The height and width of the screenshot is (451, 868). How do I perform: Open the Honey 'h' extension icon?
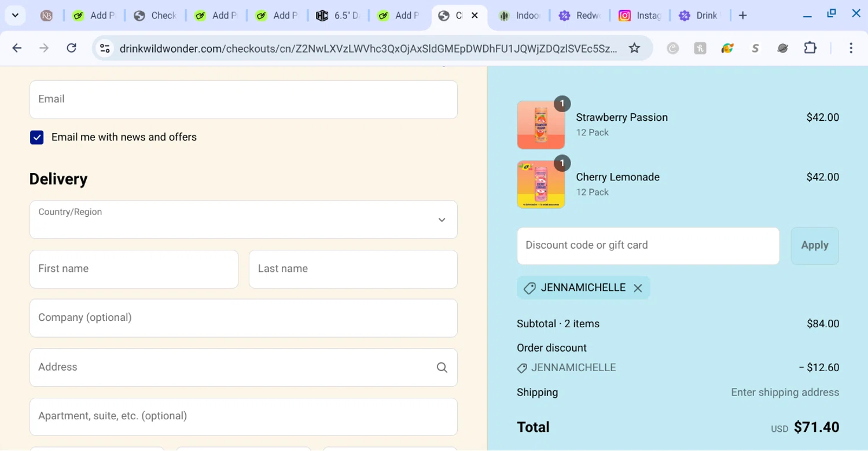(x=700, y=49)
